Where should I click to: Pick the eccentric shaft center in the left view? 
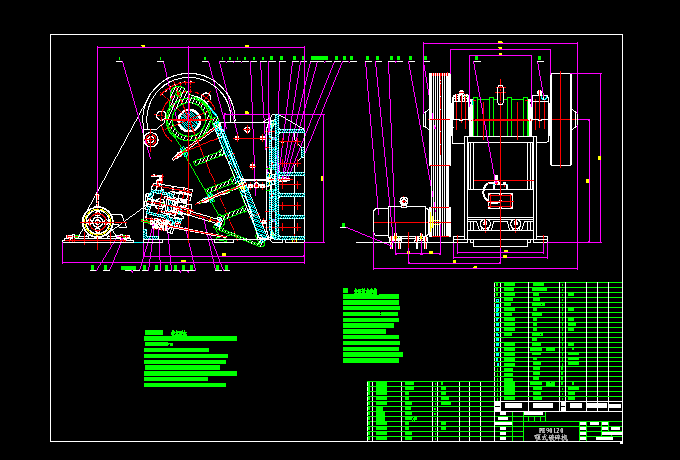tap(189, 119)
